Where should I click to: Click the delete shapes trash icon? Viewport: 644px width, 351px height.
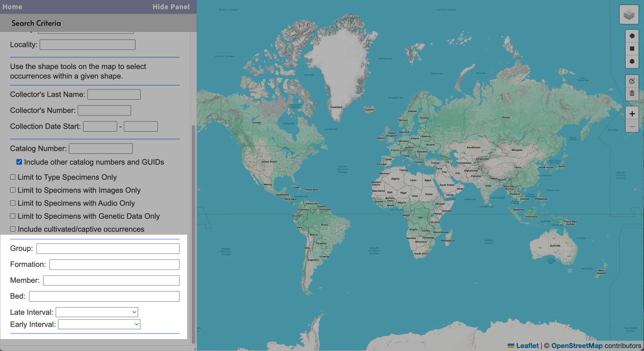click(632, 93)
